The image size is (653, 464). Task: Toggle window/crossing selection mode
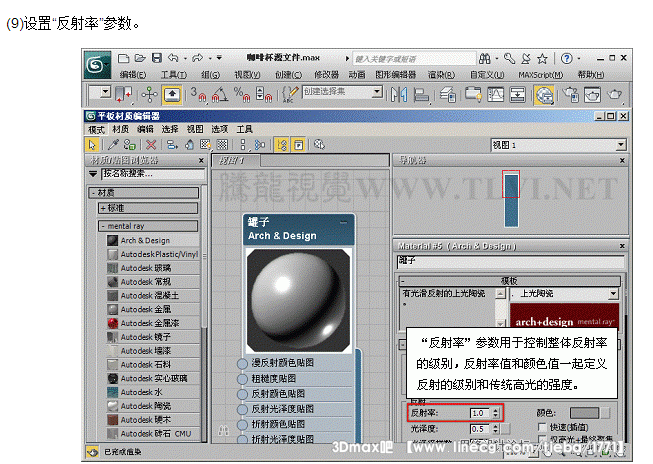tap(123, 95)
